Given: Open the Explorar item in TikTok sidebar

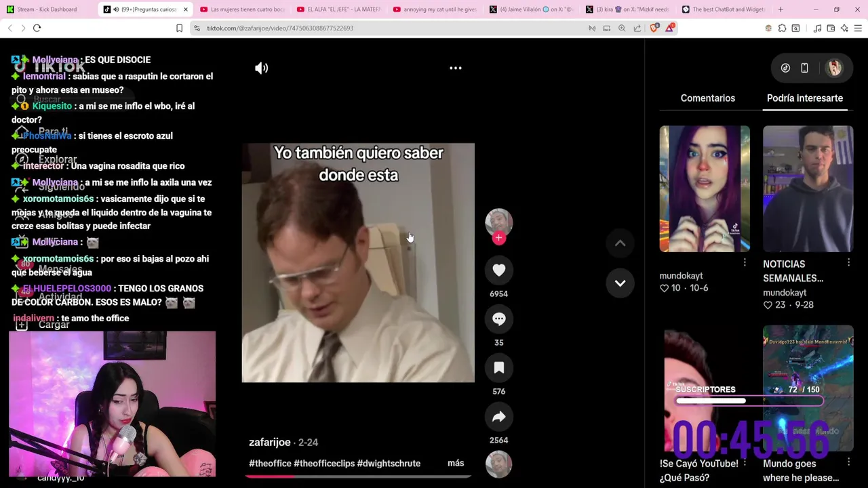Looking at the screenshot, I should [x=47, y=159].
